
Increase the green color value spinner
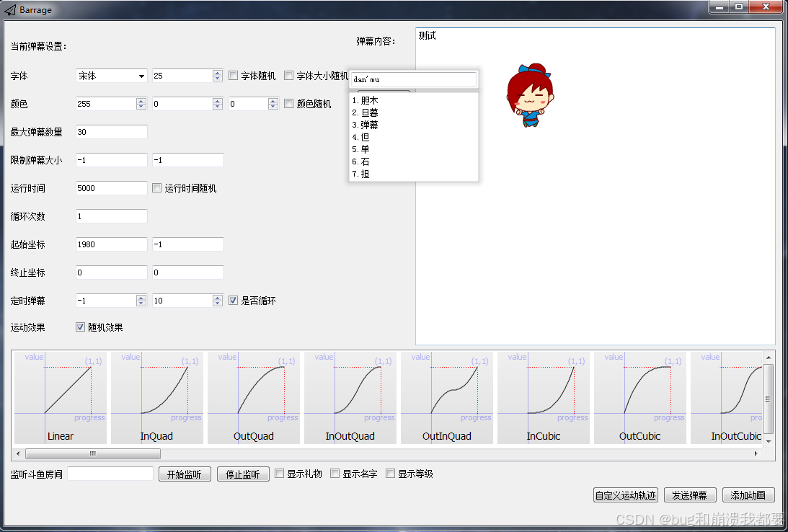click(x=218, y=101)
